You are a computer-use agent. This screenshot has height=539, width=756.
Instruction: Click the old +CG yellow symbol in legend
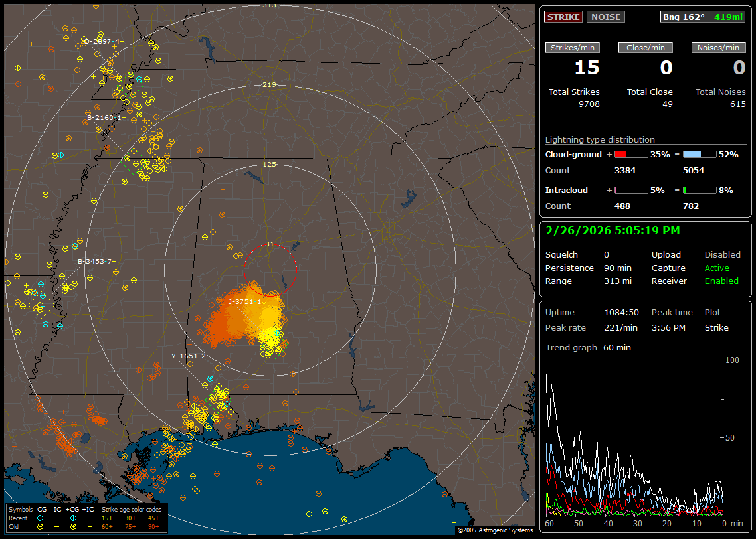point(73,526)
